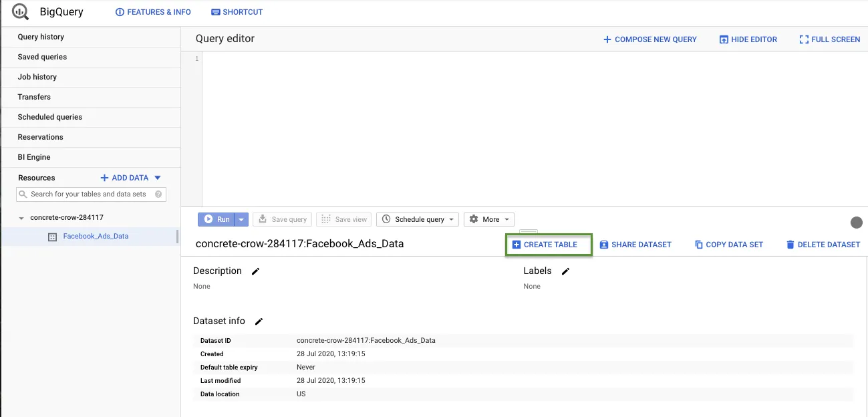The image size is (868, 417).
Task: Edit Dataset info with pencil icon
Action: [259, 321]
